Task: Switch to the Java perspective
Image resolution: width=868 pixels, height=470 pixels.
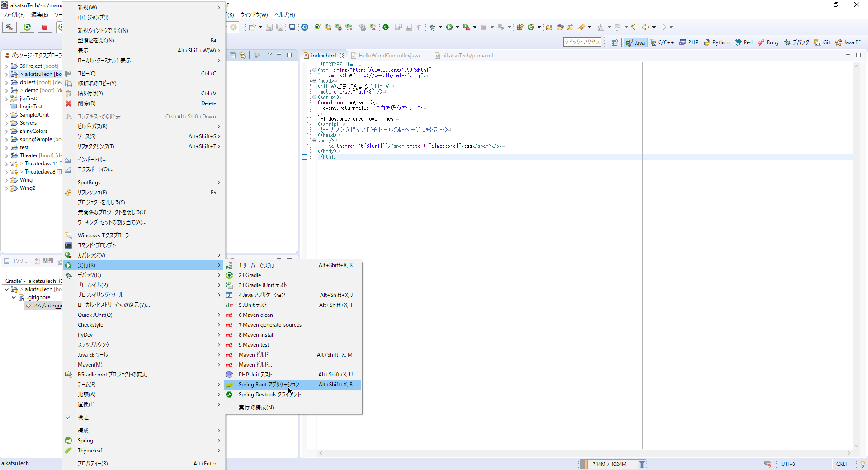Action: pyautogui.click(x=635, y=42)
